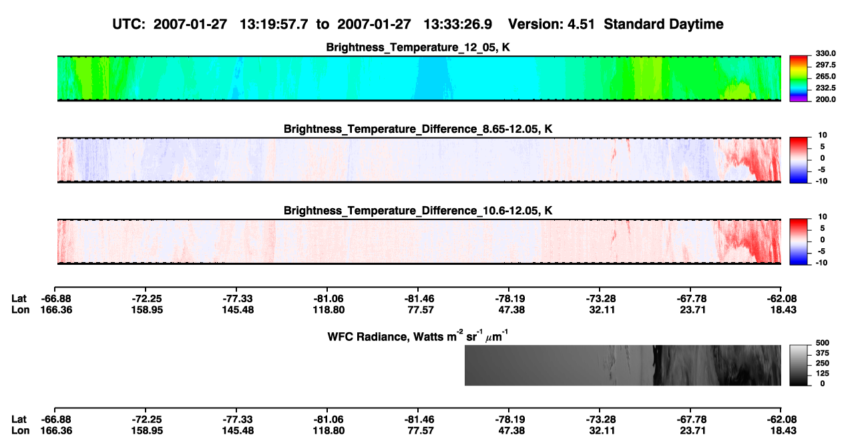Select the 'Brightness_Temperature_12_05, K' panel title
The width and height of the screenshot is (868, 445).
[x=419, y=47]
